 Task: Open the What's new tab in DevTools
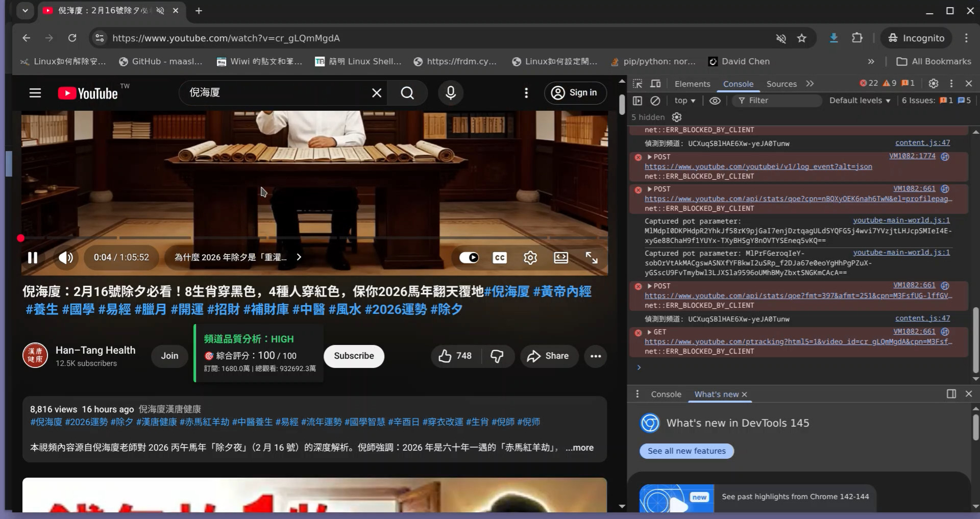point(717,394)
